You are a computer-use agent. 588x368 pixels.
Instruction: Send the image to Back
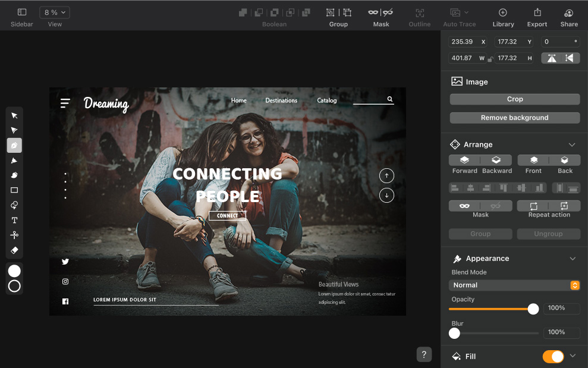click(565, 160)
